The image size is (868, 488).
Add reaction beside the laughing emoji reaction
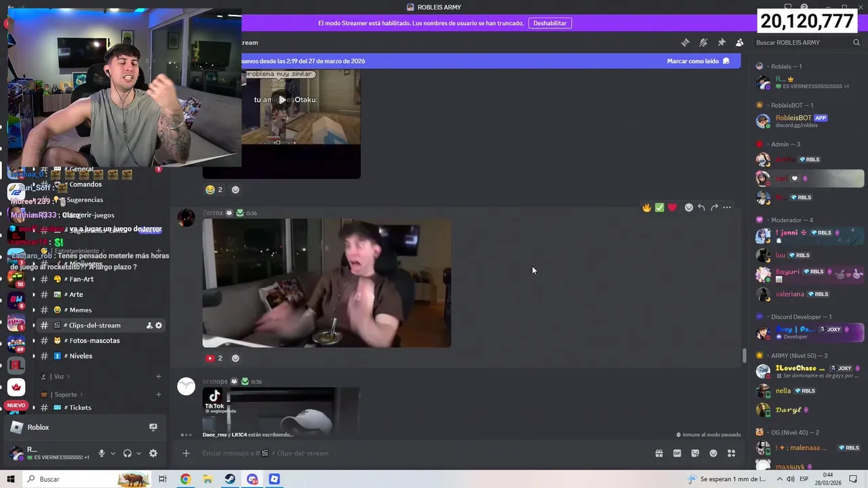pyautogui.click(x=235, y=190)
